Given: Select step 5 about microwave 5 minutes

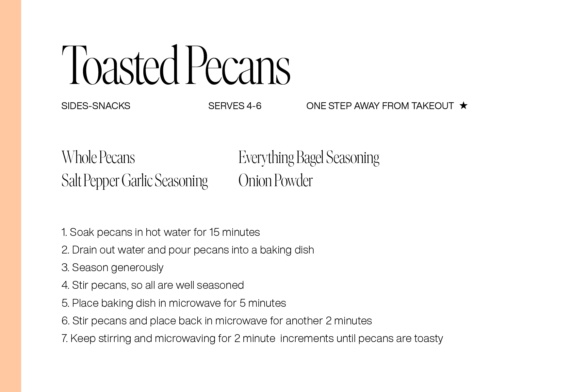Looking at the screenshot, I should [x=174, y=303].
